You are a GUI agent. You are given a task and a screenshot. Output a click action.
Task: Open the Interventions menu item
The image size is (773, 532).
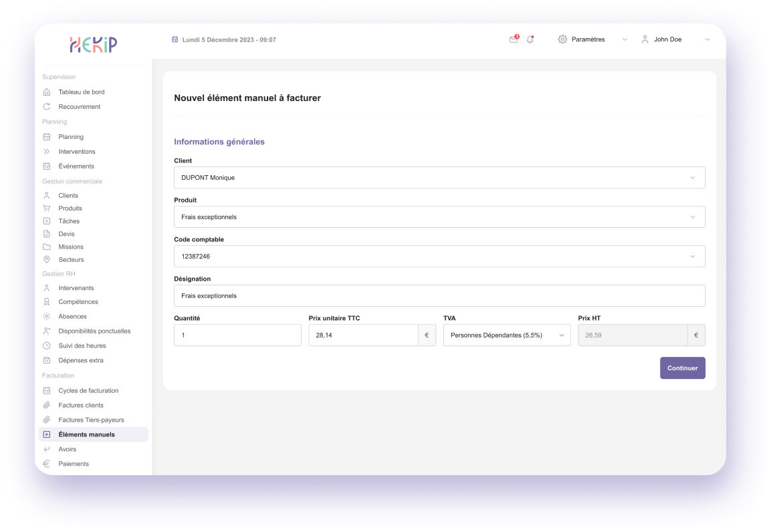tap(77, 152)
